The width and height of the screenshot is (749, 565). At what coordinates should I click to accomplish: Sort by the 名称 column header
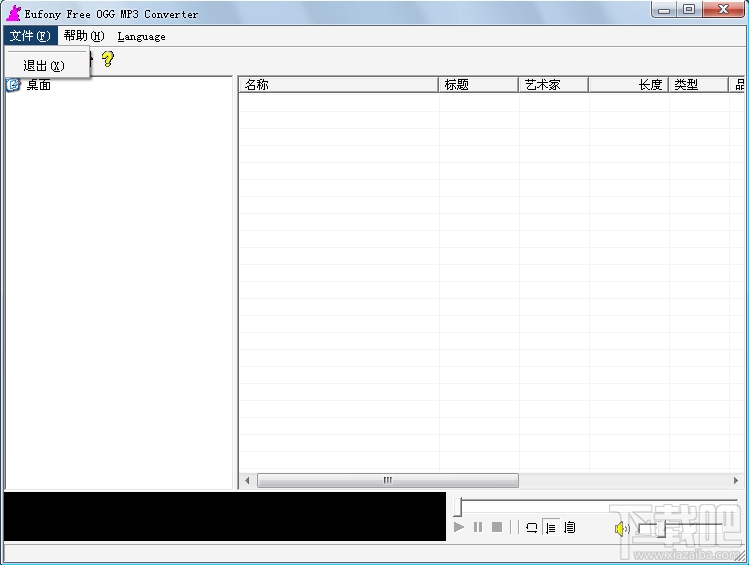338,85
